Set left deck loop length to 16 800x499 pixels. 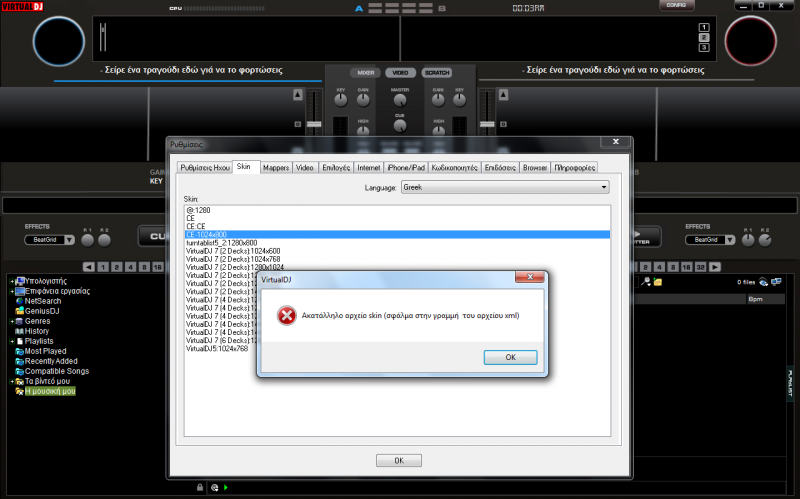click(158, 267)
